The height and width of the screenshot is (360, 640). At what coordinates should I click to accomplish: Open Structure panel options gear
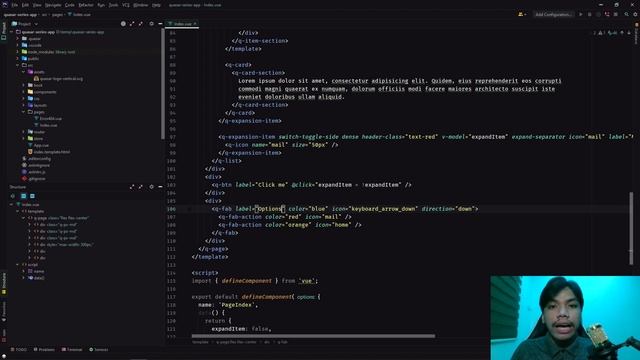point(151,187)
